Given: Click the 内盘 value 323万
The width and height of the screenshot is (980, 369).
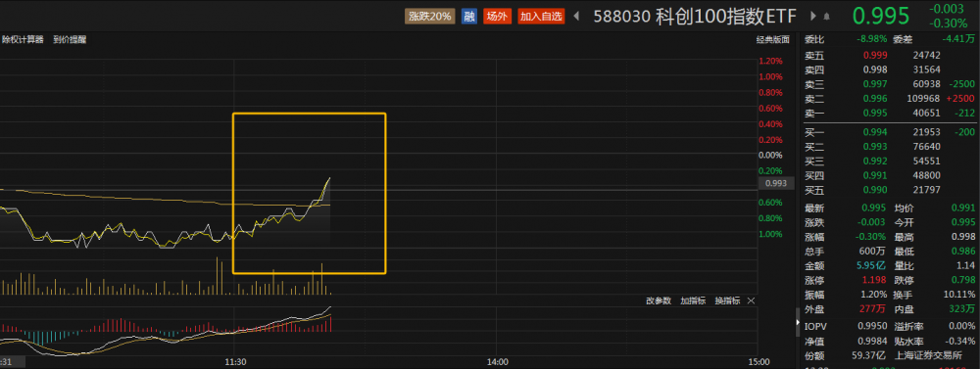Looking at the screenshot, I should 963,308.
